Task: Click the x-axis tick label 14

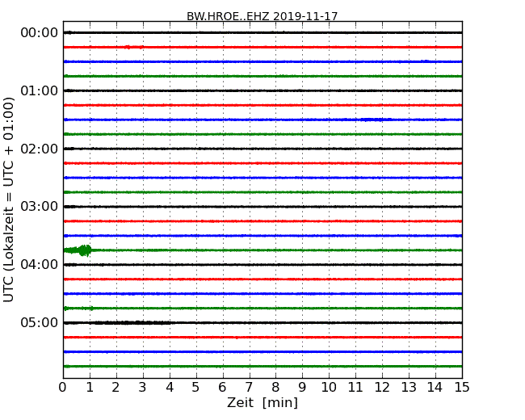Action: [435, 388]
